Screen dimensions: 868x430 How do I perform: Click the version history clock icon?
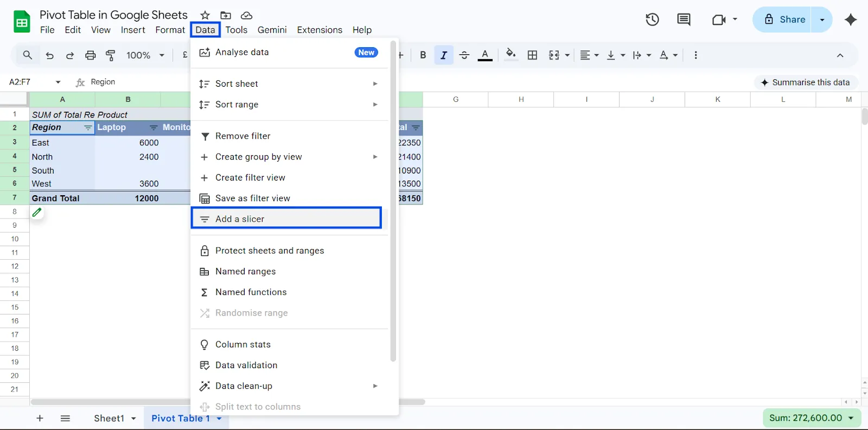(x=652, y=20)
